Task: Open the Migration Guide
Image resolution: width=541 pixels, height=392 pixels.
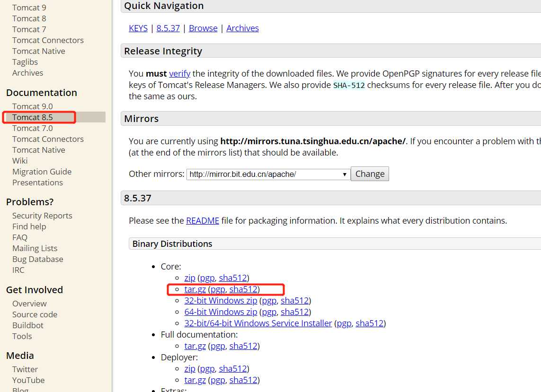Action: pos(42,172)
